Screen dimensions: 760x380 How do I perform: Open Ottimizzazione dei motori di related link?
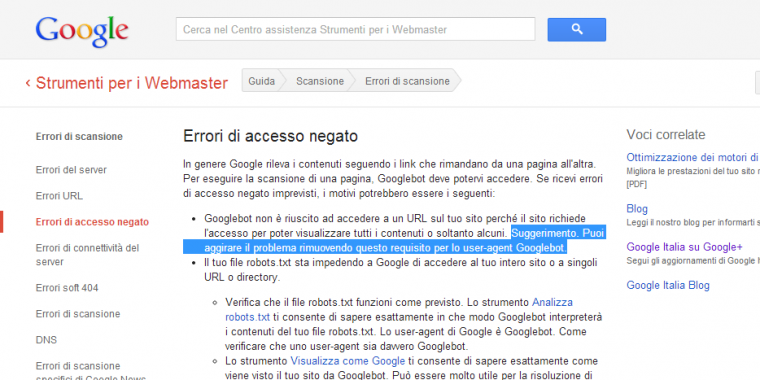pos(692,157)
